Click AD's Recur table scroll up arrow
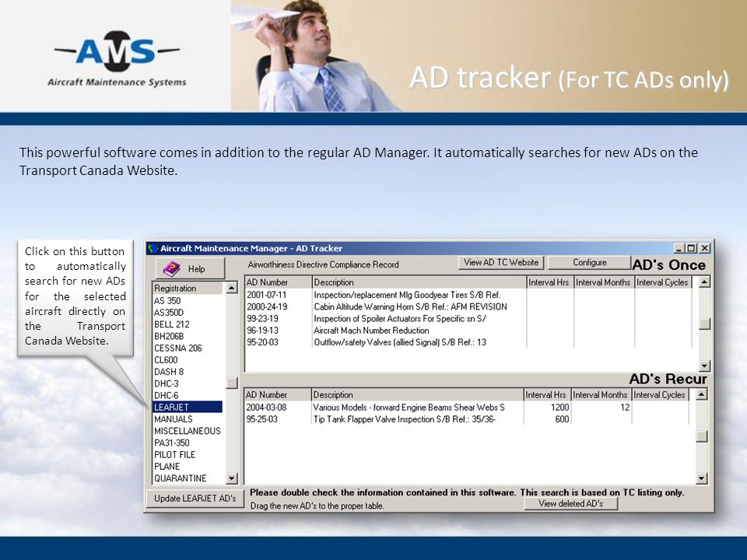747x560 pixels. 701,394
